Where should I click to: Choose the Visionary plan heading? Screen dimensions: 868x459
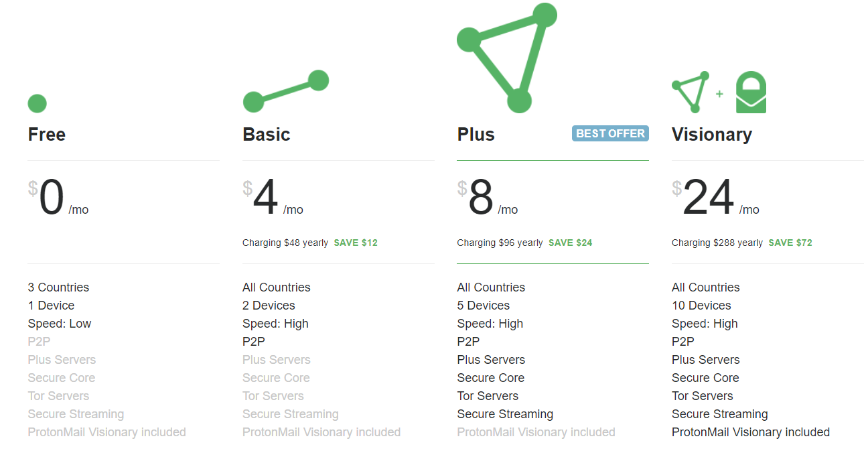712,135
